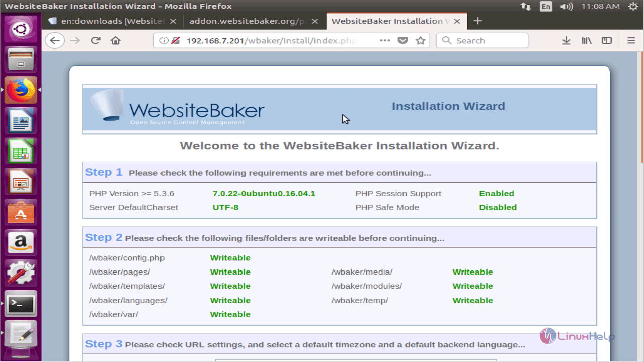Open the session power menu icon
Image resolution: width=644 pixels, height=362 pixels.
[x=633, y=6]
